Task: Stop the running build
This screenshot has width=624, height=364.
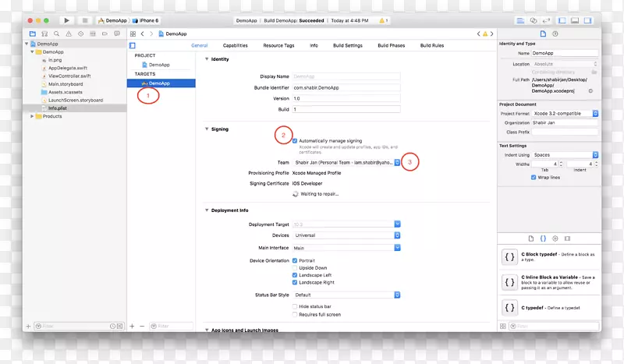Action: coord(85,20)
